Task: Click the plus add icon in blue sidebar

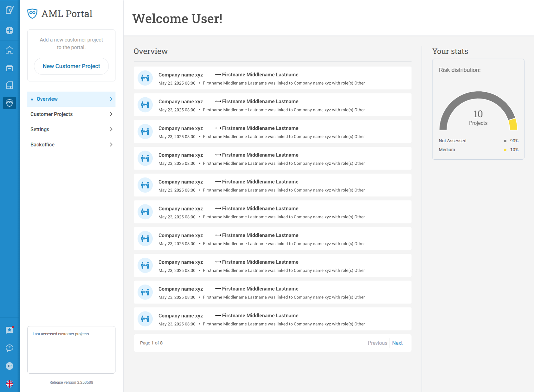Action: (10, 30)
